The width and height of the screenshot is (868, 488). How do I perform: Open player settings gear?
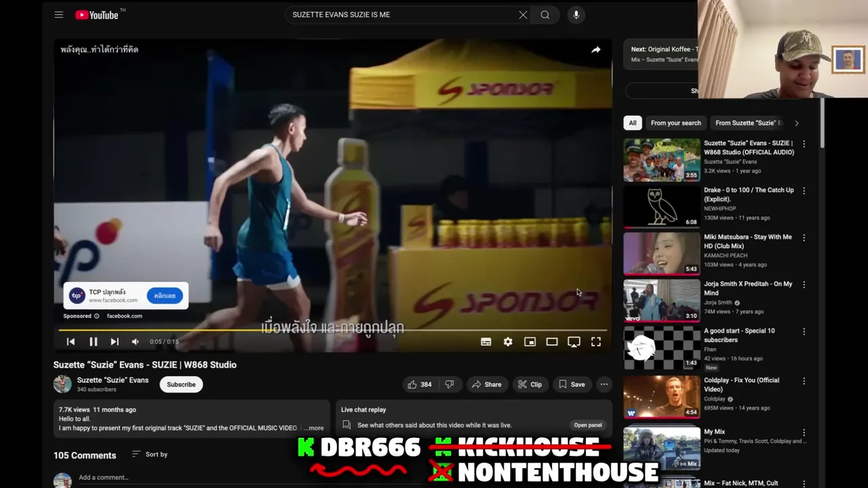pyautogui.click(x=508, y=342)
